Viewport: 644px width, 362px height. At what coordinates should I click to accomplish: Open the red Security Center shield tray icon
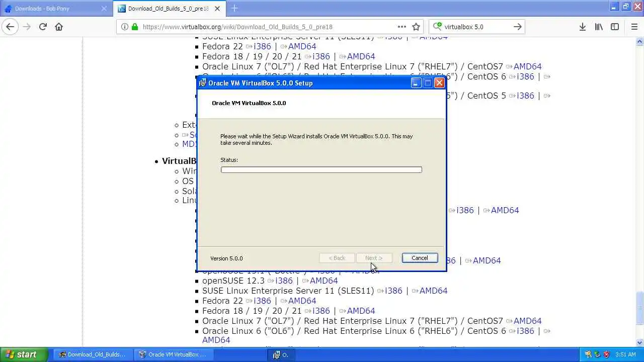(x=607, y=354)
